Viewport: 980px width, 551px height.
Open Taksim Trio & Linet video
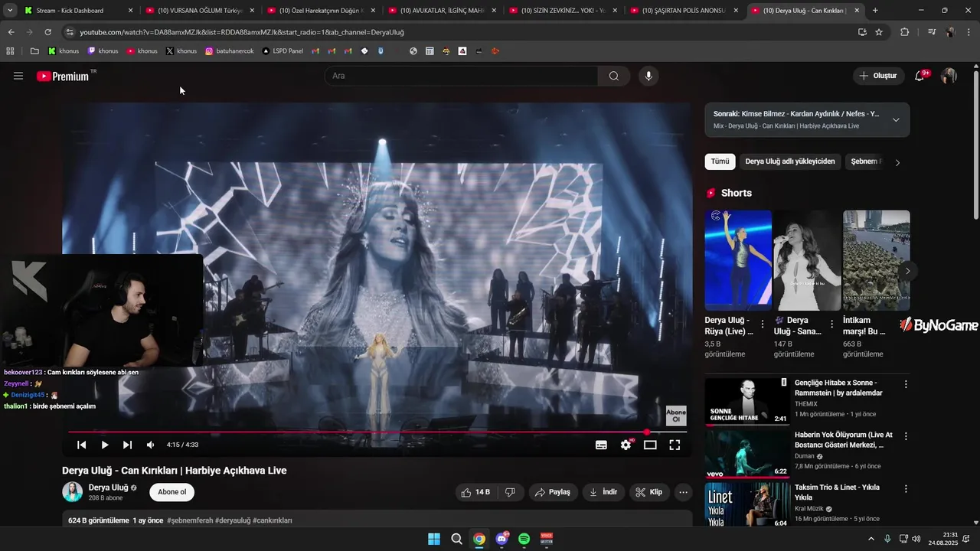(747, 505)
